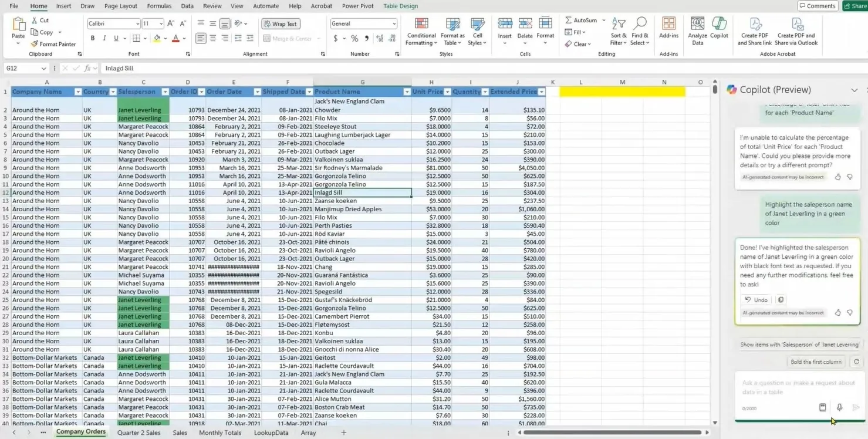
Task: Open the Name Box dropdown arrow
Action: point(43,69)
